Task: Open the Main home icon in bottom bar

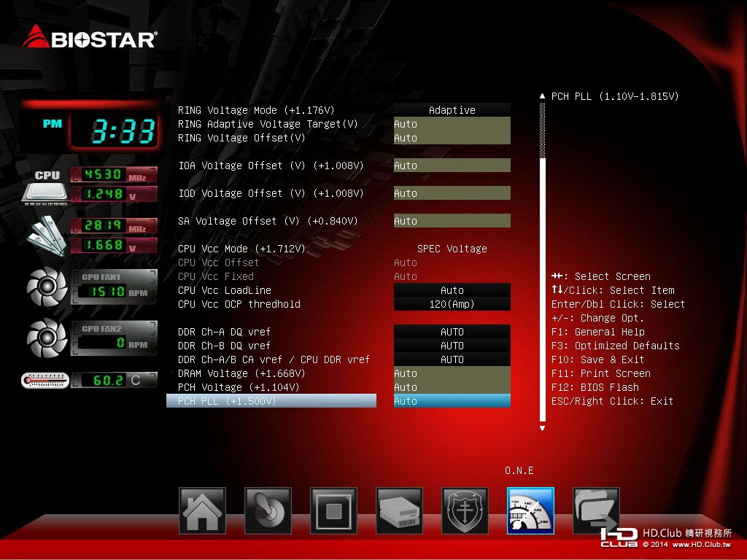Action: point(202,510)
